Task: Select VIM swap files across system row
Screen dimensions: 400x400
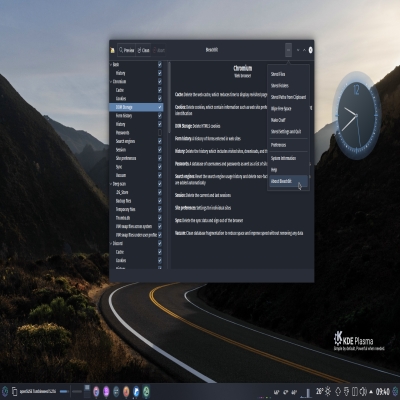Action: pyautogui.click(x=136, y=226)
